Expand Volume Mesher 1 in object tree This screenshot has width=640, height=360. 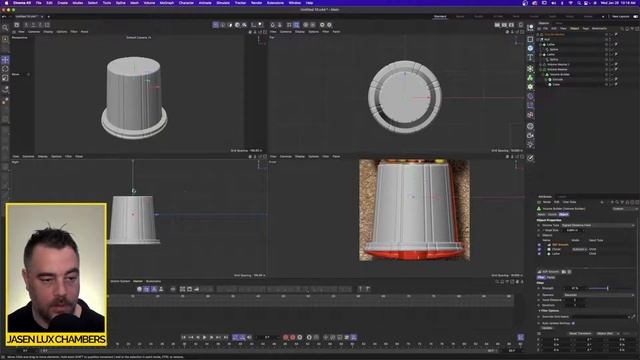click(x=541, y=64)
